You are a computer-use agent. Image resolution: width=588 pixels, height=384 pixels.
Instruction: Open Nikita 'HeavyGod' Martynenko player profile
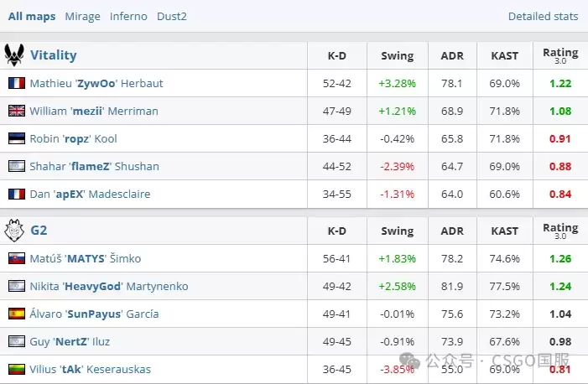(109, 286)
